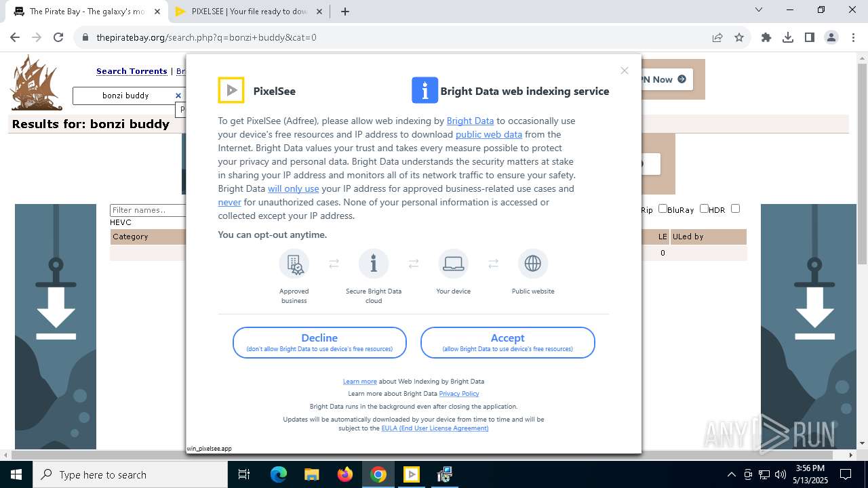The width and height of the screenshot is (868, 488).
Task: Show hidden system tray icons
Action: (x=731, y=474)
